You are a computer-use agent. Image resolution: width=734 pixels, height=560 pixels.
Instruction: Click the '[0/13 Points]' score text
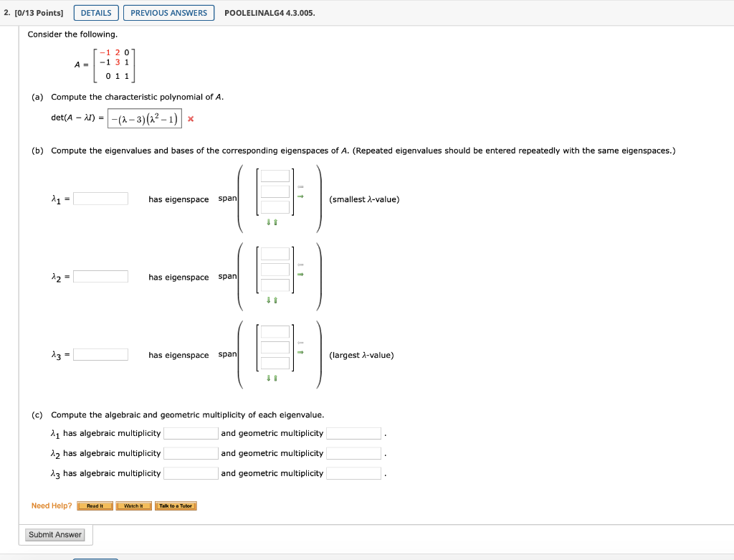tap(39, 13)
